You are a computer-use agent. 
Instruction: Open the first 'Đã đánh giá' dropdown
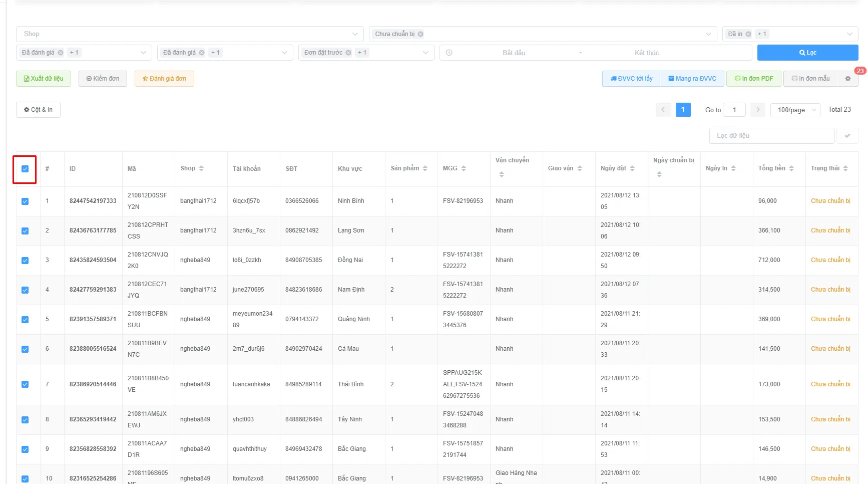click(84, 53)
